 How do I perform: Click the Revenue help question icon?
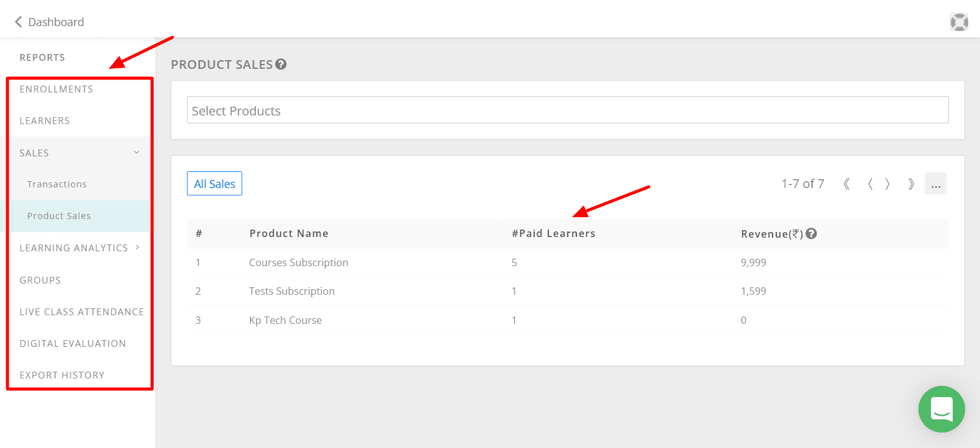click(x=811, y=233)
